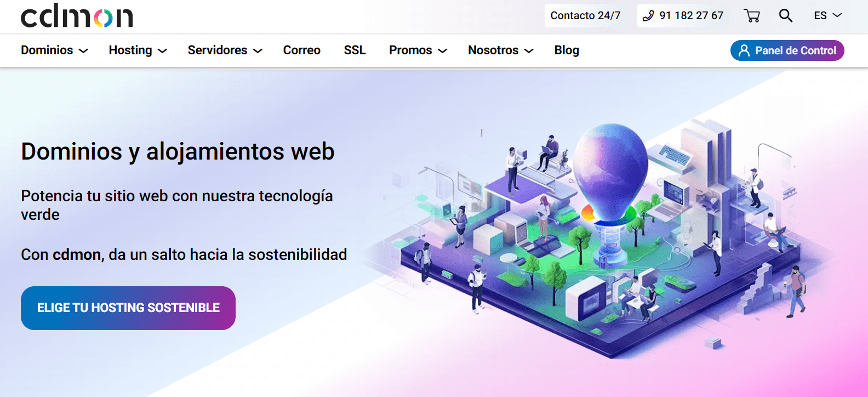The image size is (868, 397).
Task: Click ELIGE TU HOSTING SOSTENIBLE button
Action: pyautogui.click(x=128, y=308)
